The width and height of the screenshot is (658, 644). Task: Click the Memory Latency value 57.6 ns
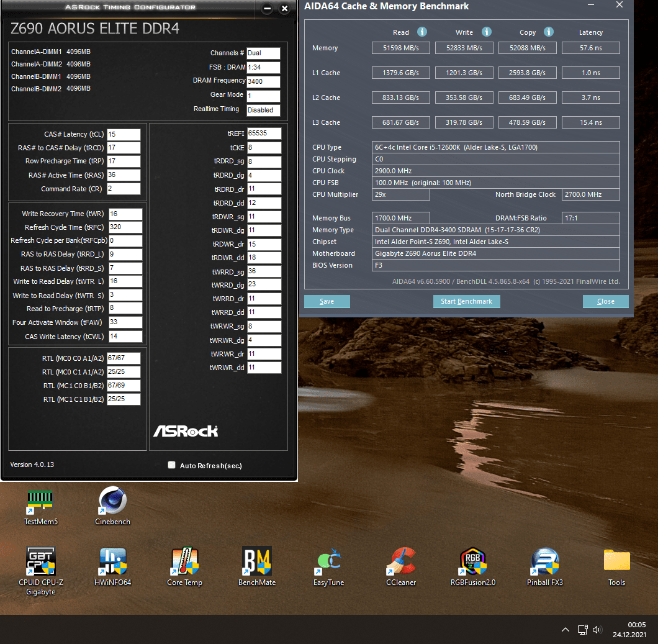pos(591,48)
